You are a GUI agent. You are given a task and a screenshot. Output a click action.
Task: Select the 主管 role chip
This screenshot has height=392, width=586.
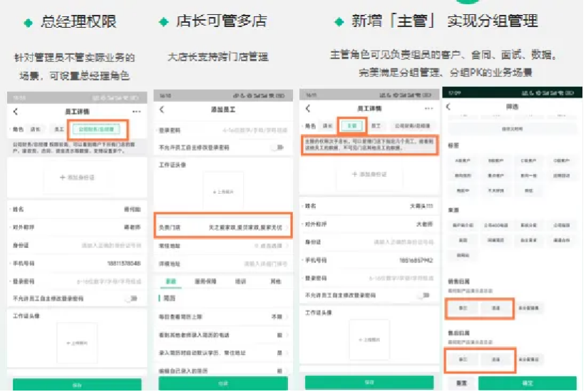click(x=351, y=125)
